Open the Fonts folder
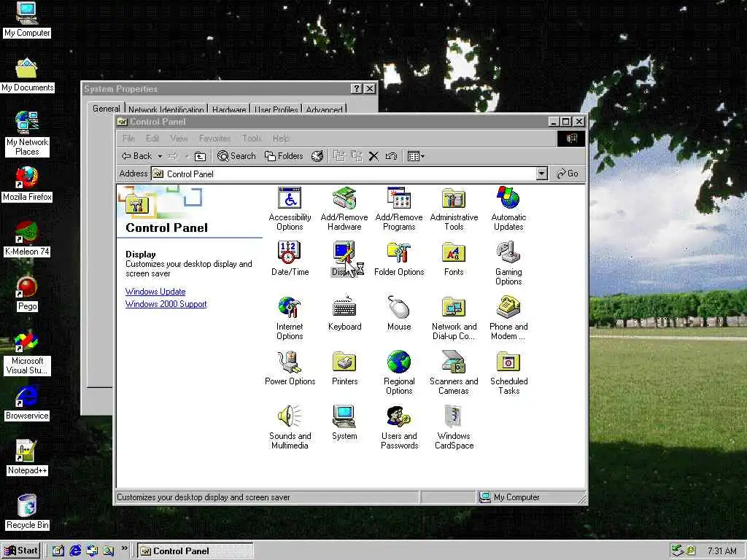Image resolution: width=747 pixels, height=560 pixels. pos(454,259)
